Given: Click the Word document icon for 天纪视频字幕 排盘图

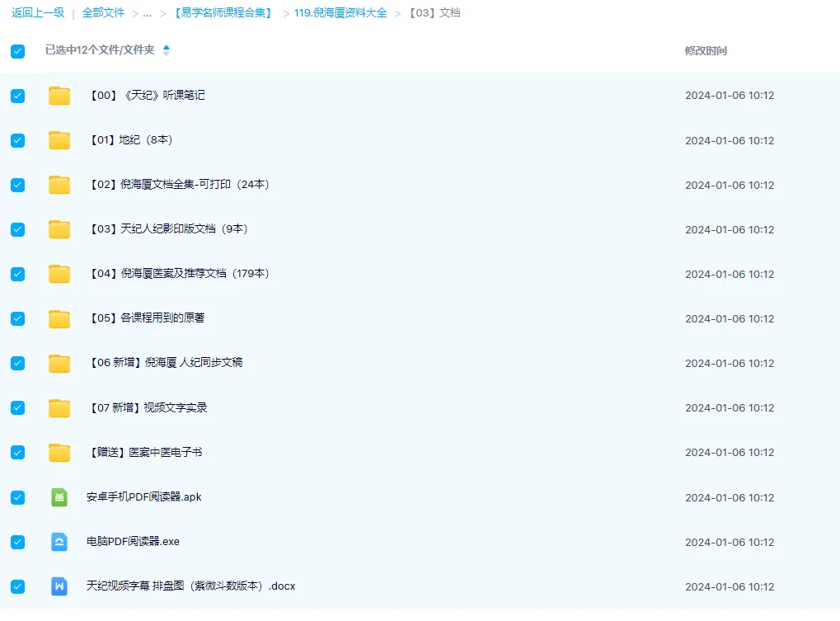Looking at the screenshot, I should coord(59,586).
